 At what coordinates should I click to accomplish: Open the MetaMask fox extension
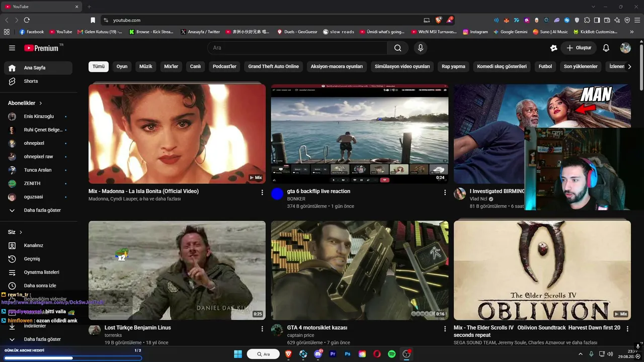click(506, 20)
